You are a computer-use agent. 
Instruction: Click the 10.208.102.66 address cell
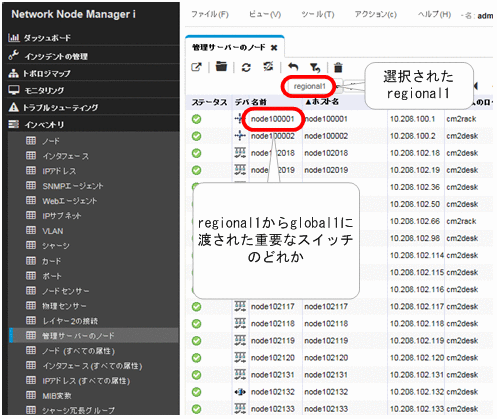415,221
